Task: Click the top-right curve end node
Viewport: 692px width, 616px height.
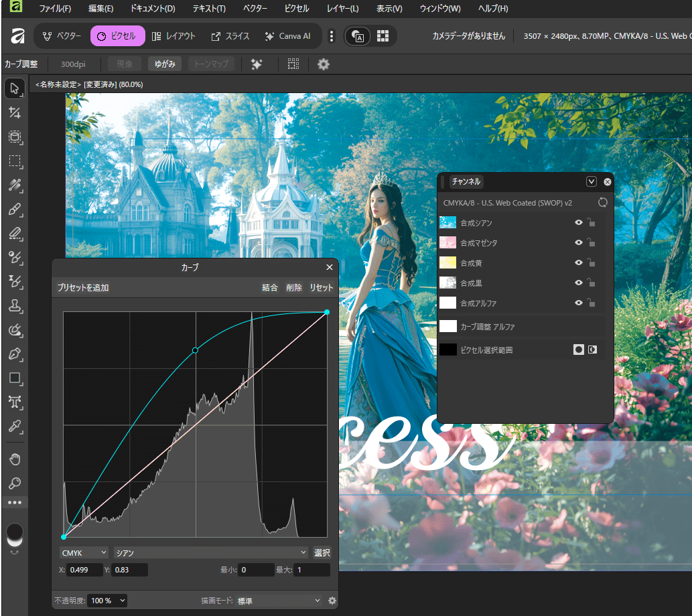Action: [x=327, y=312]
